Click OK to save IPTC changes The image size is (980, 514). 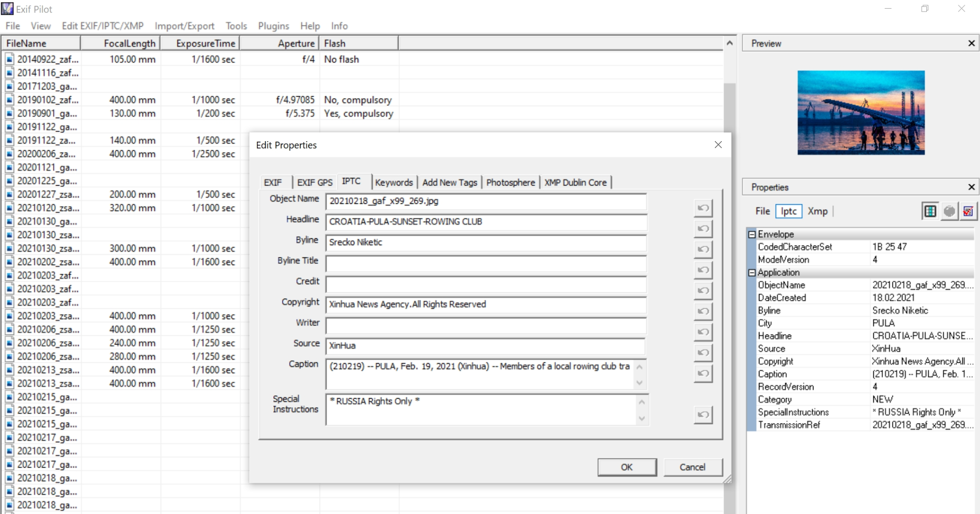627,467
